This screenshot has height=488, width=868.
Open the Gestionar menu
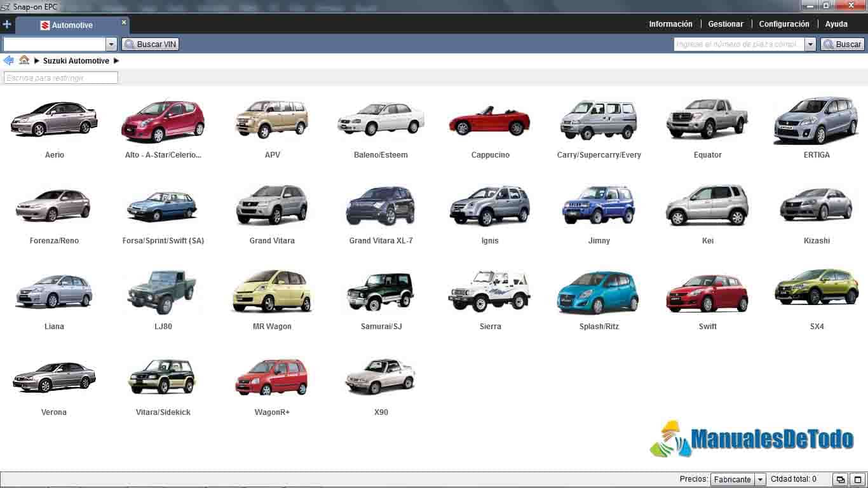point(726,24)
